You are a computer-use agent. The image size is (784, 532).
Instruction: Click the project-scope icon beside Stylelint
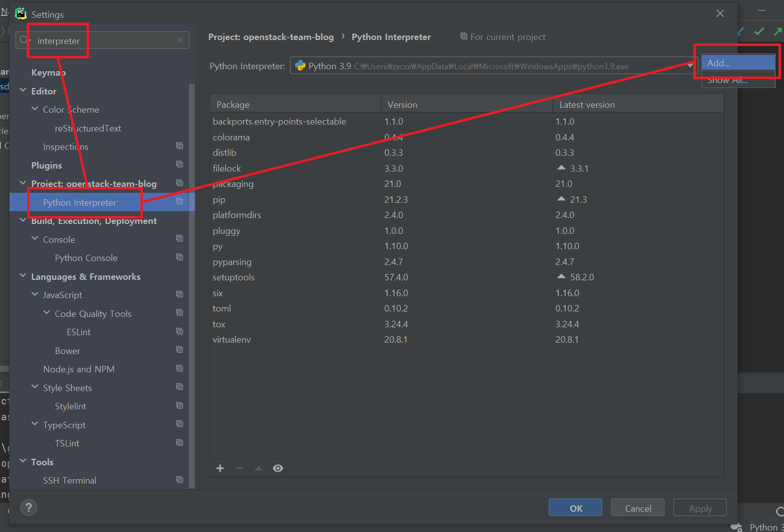(x=180, y=405)
